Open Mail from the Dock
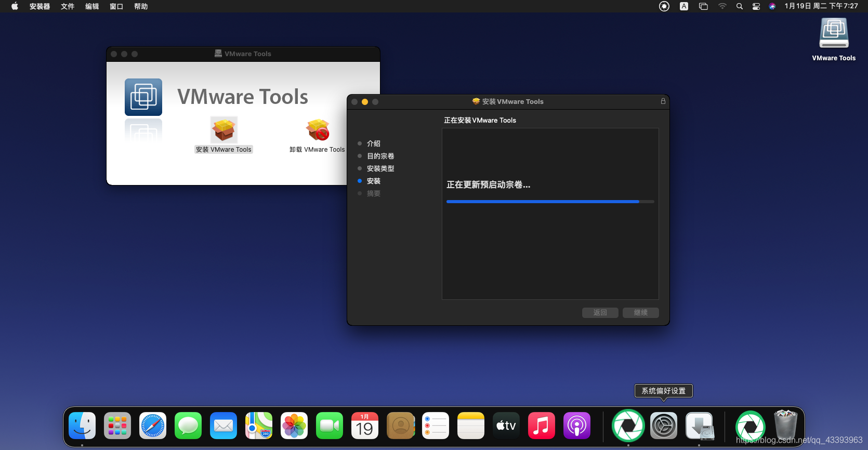Image resolution: width=868 pixels, height=450 pixels. click(223, 426)
